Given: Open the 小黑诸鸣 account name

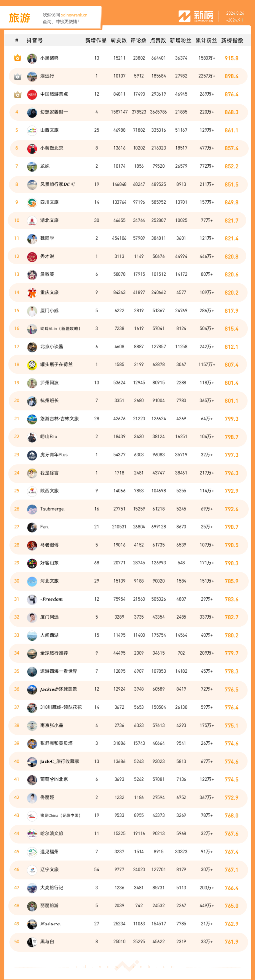Looking at the screenshot, I should (x=49, y=58).
